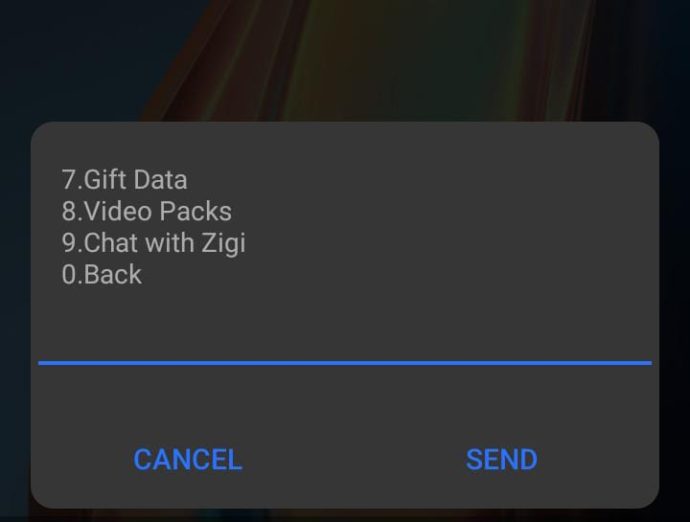
Task: Select the '7.Gift Data' menu line
Action: [125, 180]
